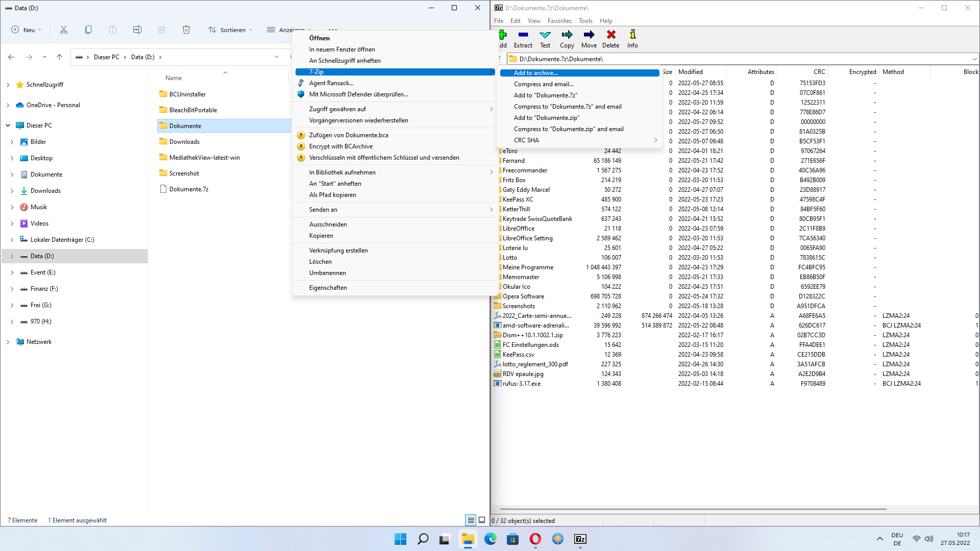Choose Eigenschaften in the context menu
The width and height of the screenshot is (980, 551).
tap(328, 288)
